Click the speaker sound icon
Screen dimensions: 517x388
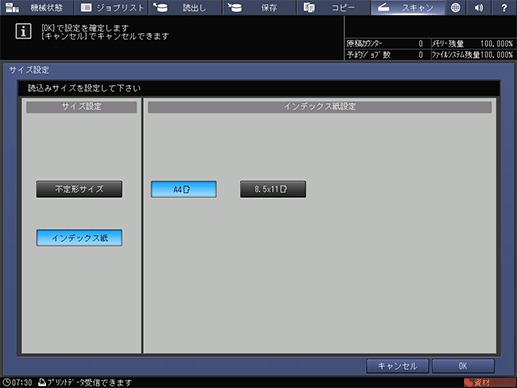(479, 7)
